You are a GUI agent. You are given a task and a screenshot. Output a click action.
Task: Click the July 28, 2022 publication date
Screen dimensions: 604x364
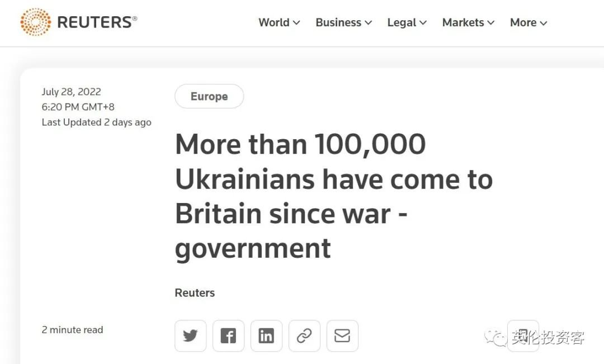pyautogui.click(x=71, y=92)
